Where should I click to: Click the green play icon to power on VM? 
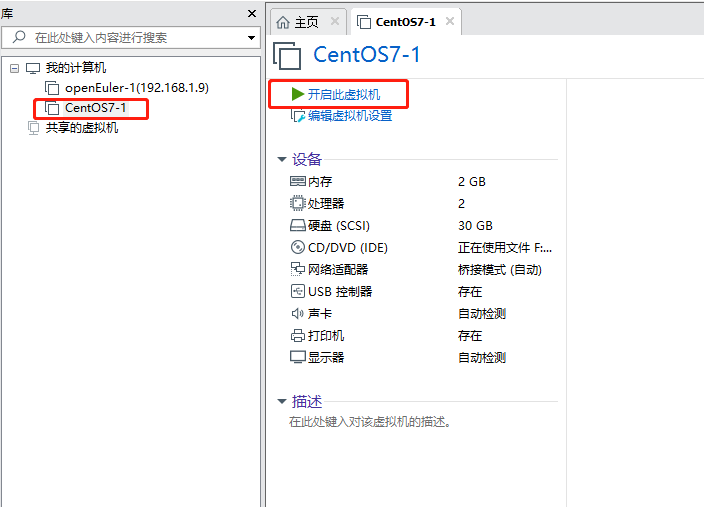(298, 94)
